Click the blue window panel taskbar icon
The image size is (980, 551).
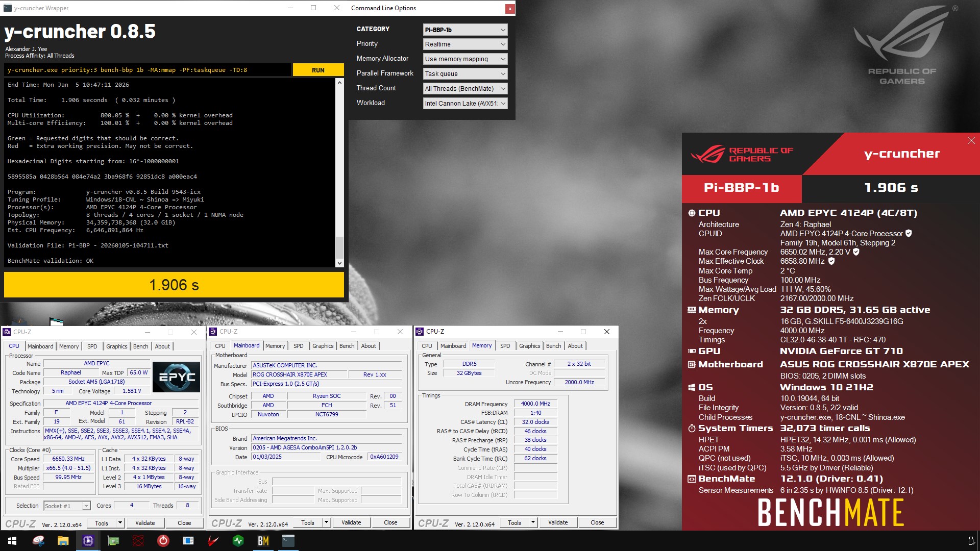[x=188, y=541]
